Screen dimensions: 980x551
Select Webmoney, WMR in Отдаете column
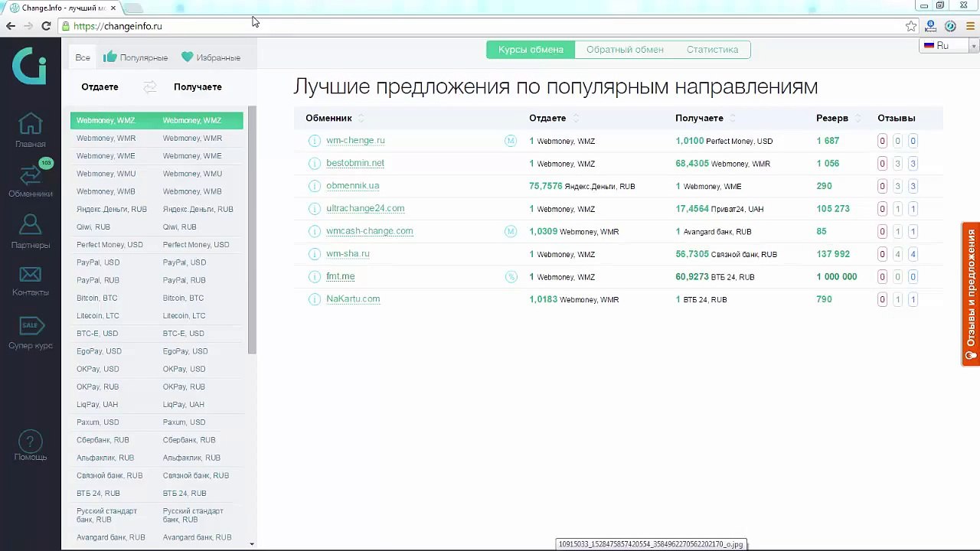pos(106,139)
